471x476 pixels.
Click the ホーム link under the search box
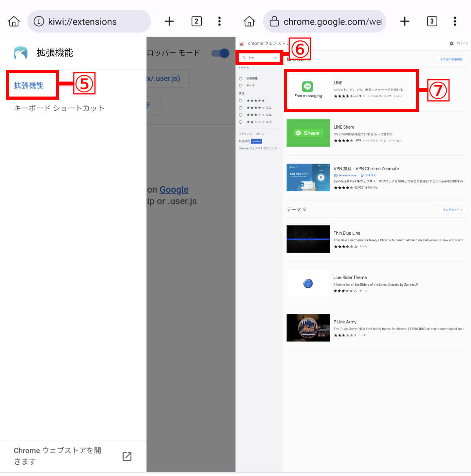[244, 67]
